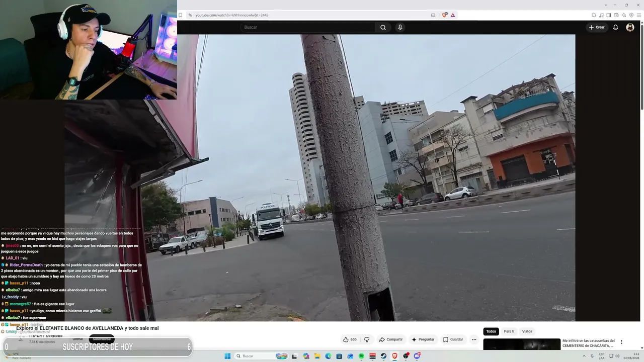This screenshot has height=362, width=644.
Task: Click the Compartir share button
Action: tap(391, 339)
